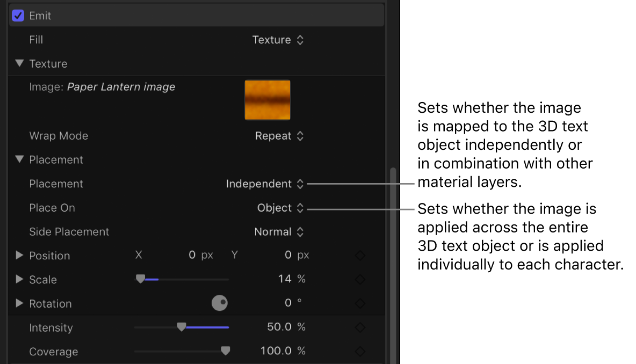
Task: Add keyframe diamond for Position
Action: pyautogui.click(x=360, y=256)
